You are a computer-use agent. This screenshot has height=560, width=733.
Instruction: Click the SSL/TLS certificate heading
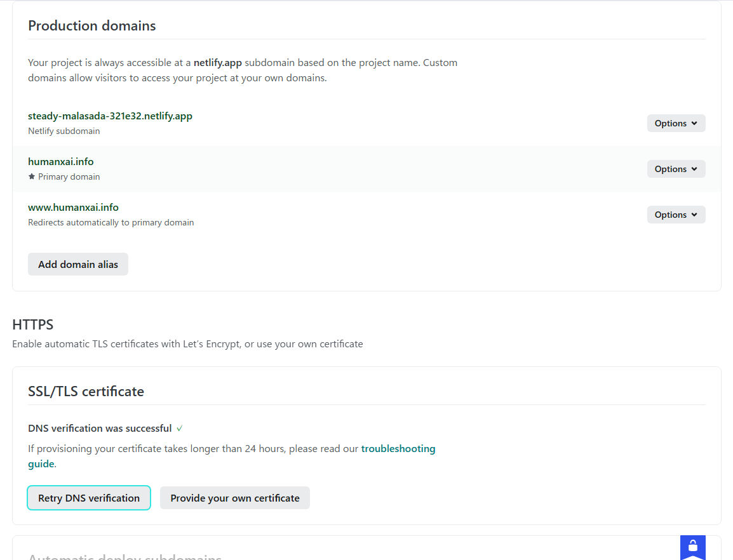86,391
